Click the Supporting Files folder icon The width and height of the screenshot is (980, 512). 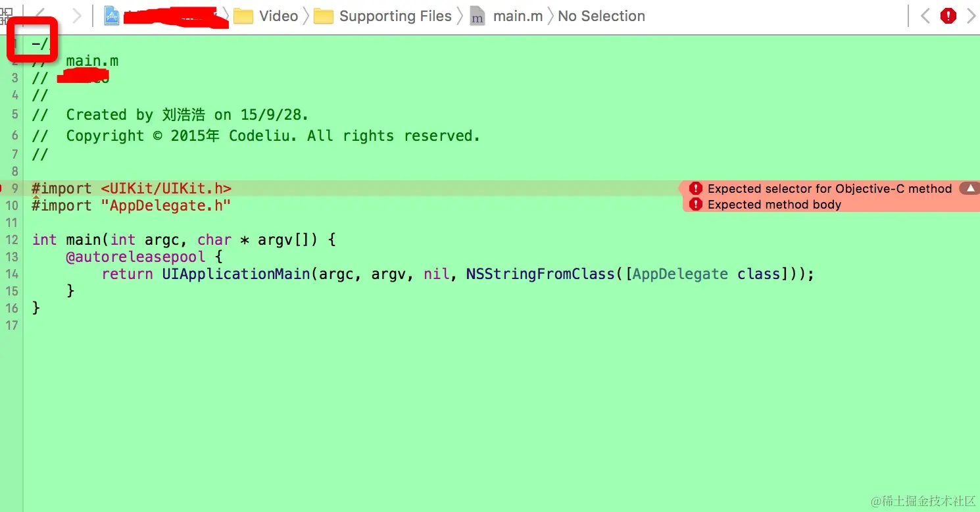click(x=324, y=16)
